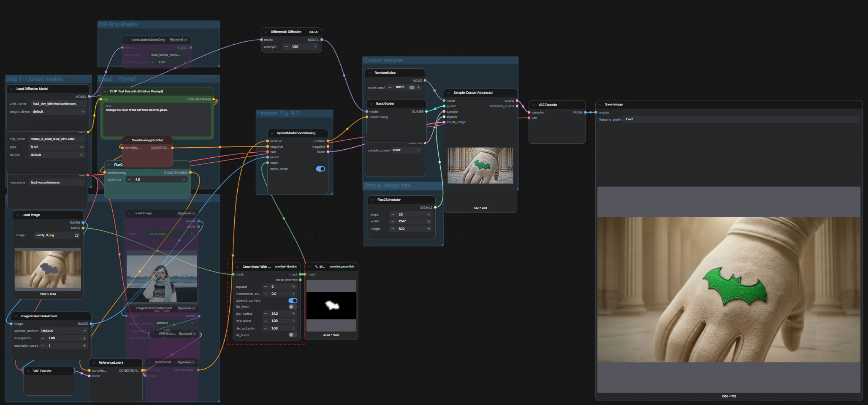Open device dropdown showing default
Screen dimensions: 868x405
57,155
